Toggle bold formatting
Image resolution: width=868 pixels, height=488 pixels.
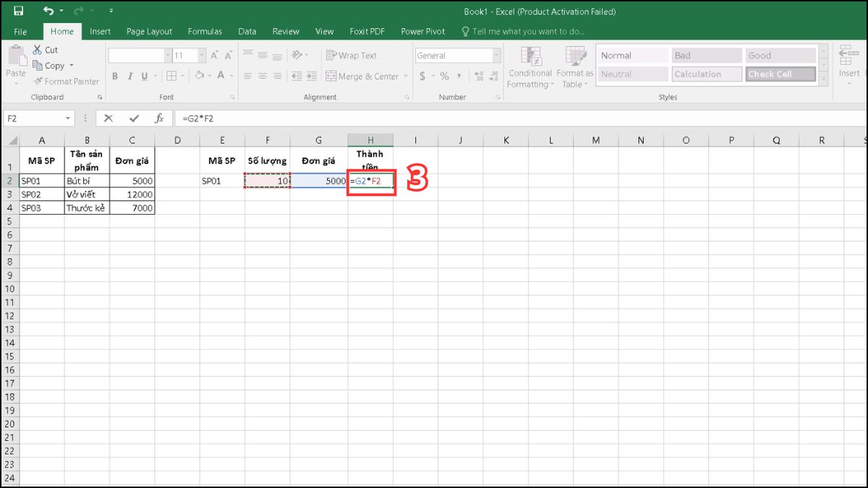[x=114, y=76]
